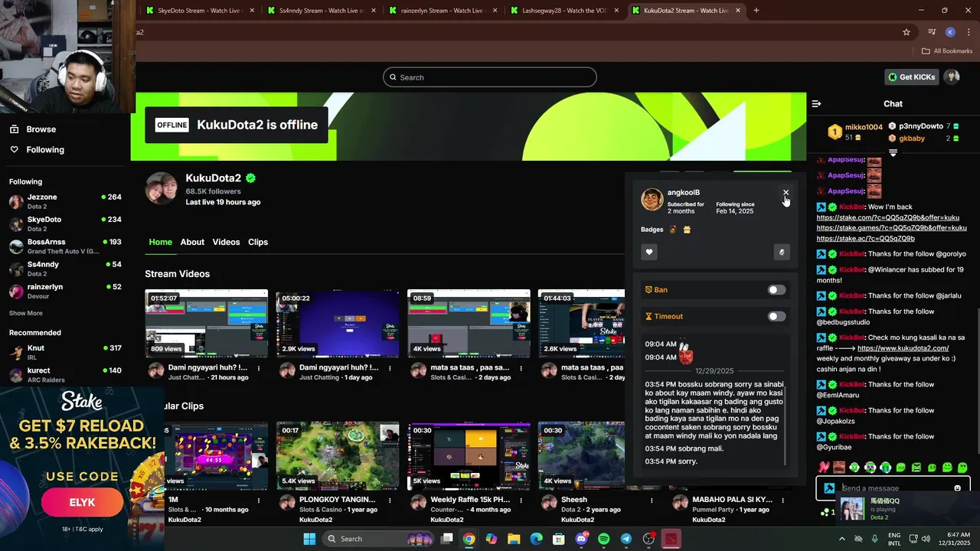Switch to the Clips tab
Viewport: 980px width, 551px height.
(x=258, y=242)
